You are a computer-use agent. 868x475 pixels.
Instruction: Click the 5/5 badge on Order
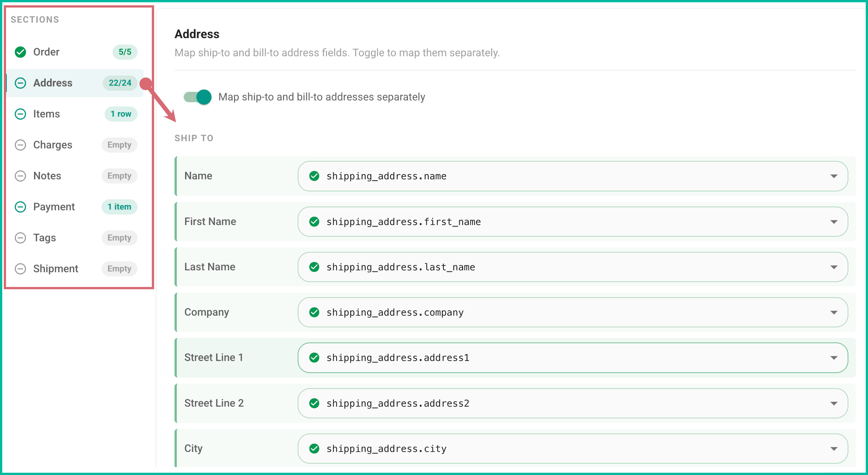125,52
